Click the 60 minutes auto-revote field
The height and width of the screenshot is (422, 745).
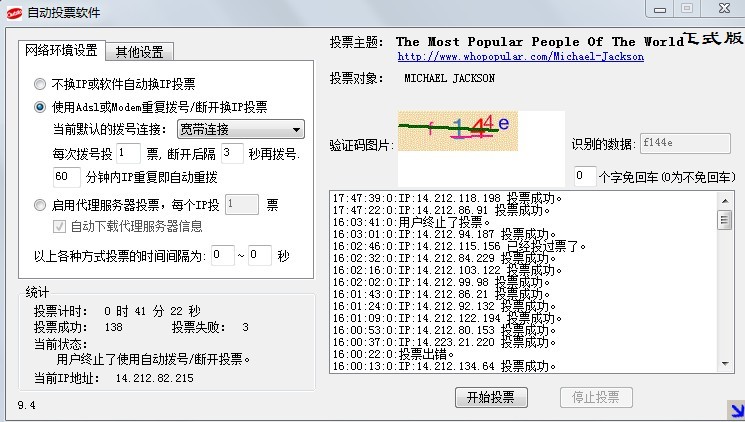pyautogui.click(x=66, y=177)
